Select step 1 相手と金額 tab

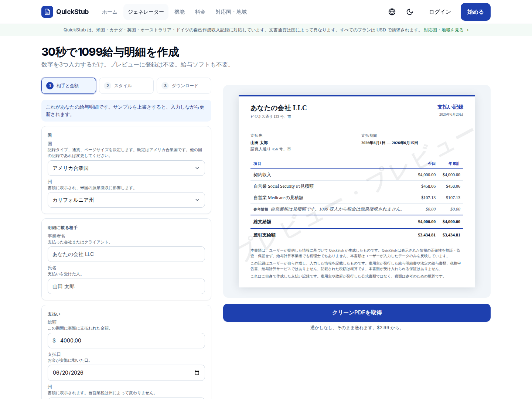coord(69,86)
